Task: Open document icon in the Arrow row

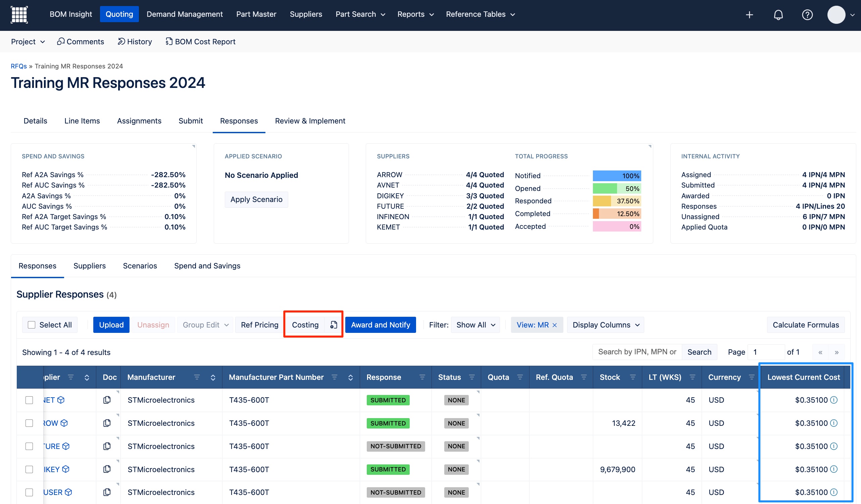Action: 107,423
